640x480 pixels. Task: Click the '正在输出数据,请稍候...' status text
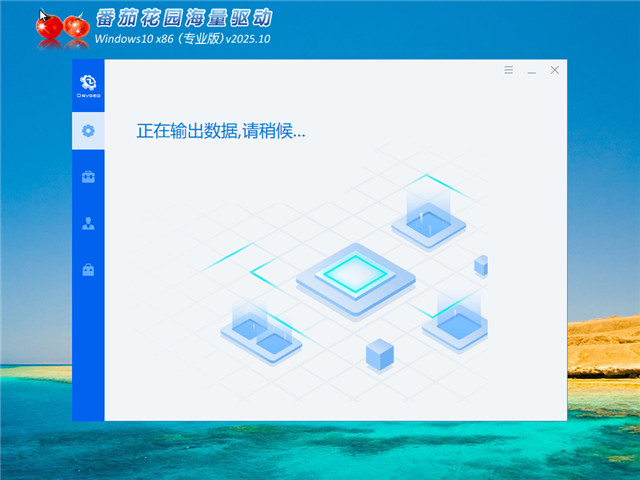point(221,131)
